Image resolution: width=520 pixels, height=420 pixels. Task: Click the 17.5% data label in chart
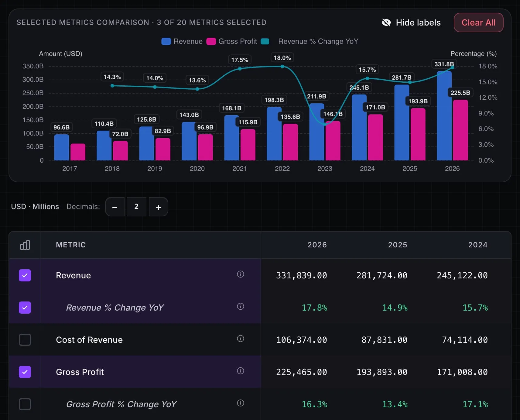240,60
